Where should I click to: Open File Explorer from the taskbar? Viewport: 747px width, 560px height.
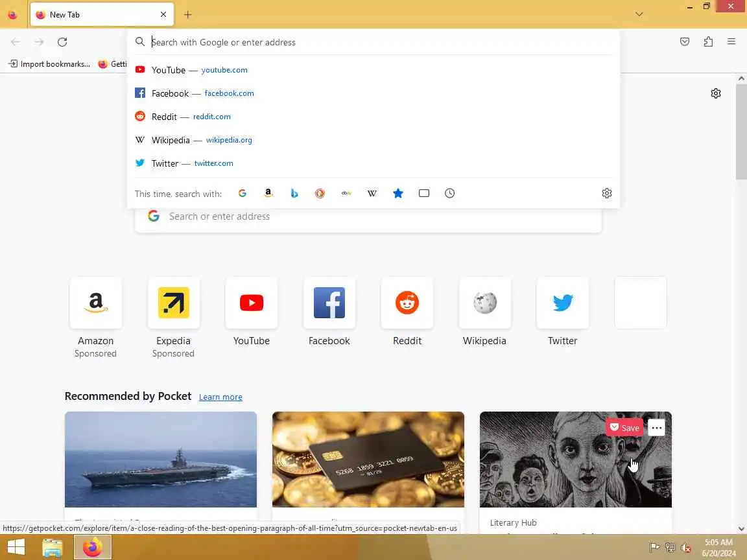tap(53, 548)
